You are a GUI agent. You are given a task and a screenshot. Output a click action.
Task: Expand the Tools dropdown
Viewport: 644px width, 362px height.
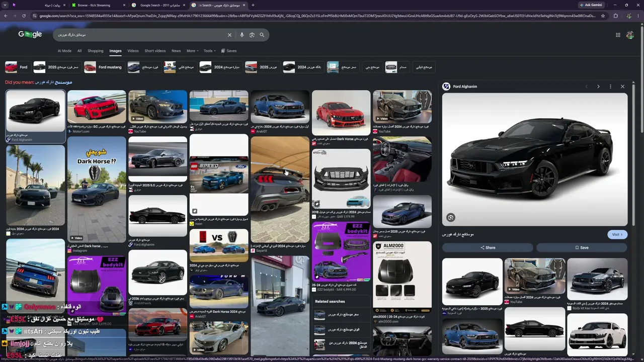[x=209, y=51]
